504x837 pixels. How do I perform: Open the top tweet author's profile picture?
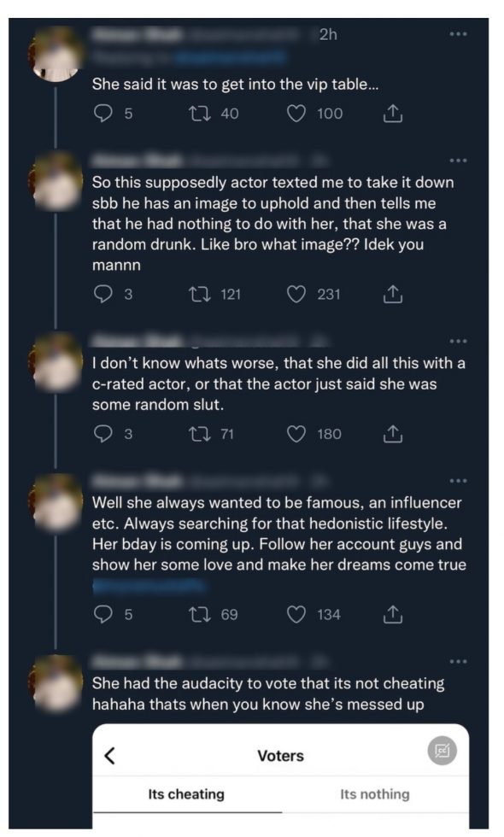[56, 53]
